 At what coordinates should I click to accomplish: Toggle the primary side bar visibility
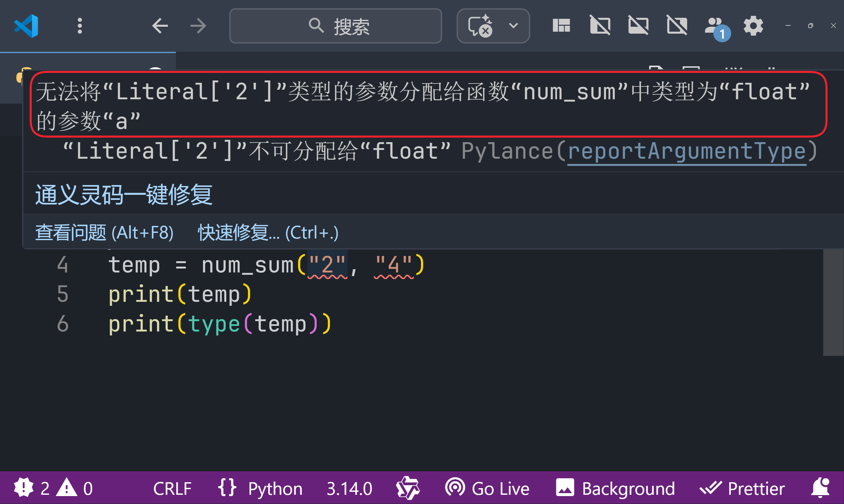pos(600,26)
